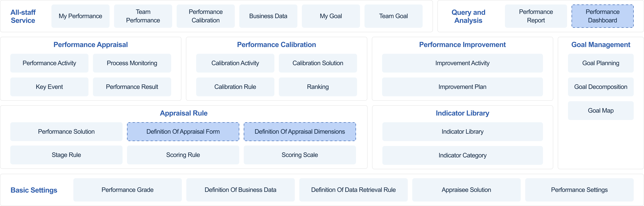Select Indicator Category tile
The height and width of the screenshot is (206, 644).
pos(462,155)
